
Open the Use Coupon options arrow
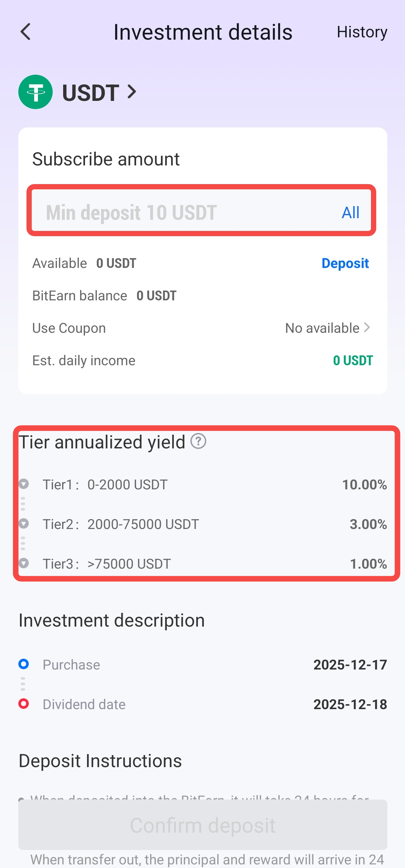pyautogui.click(x=367, y=328)
